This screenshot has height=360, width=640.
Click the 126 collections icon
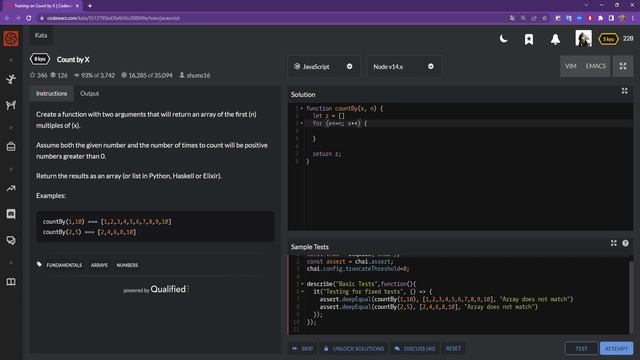[53, 75]
